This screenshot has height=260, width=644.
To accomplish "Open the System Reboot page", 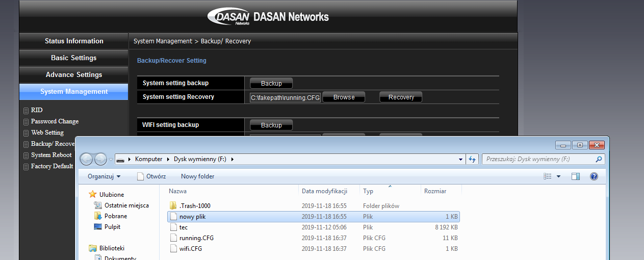I will [51, 155].
